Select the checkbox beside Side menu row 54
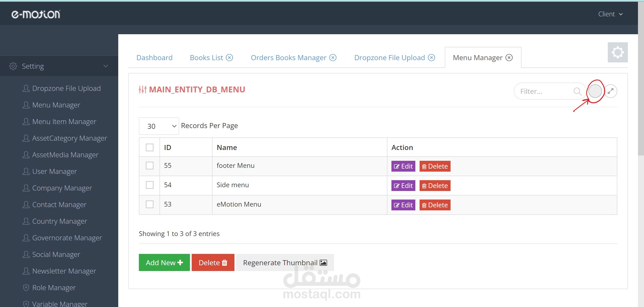644x307 pixels. click(x=149, y=185)
